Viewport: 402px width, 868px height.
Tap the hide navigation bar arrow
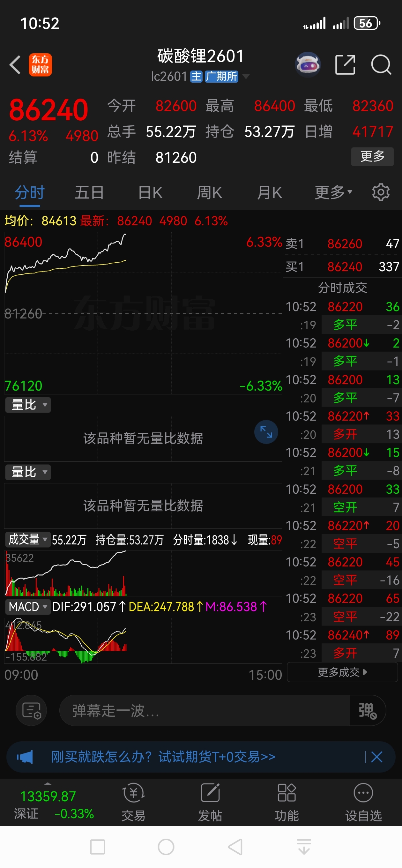click(x=304, y=847)
